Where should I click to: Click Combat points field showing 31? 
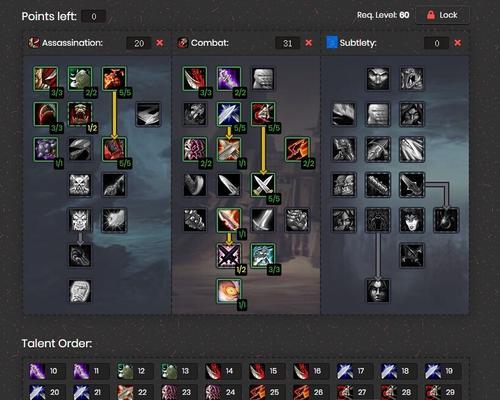click(287, 43)
